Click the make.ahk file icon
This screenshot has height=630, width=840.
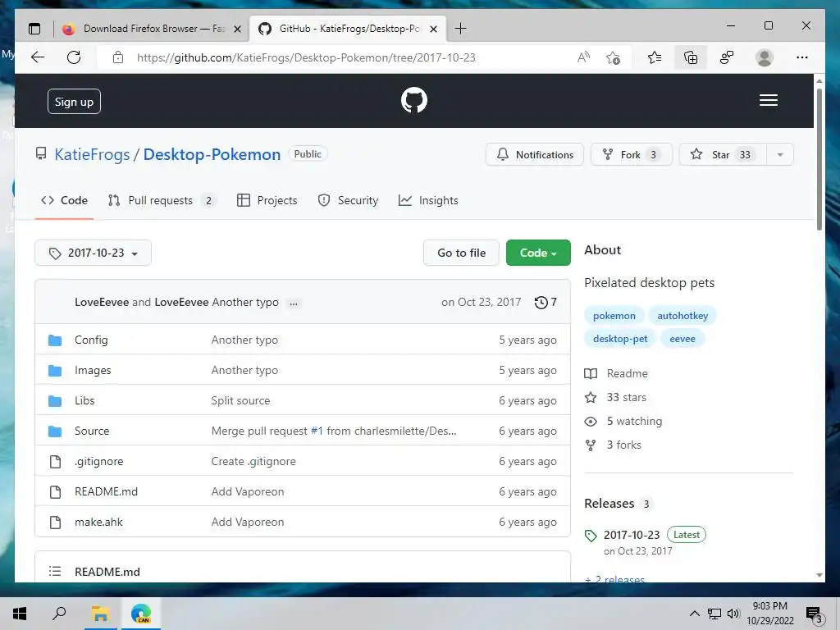click(x=55, y=522)
